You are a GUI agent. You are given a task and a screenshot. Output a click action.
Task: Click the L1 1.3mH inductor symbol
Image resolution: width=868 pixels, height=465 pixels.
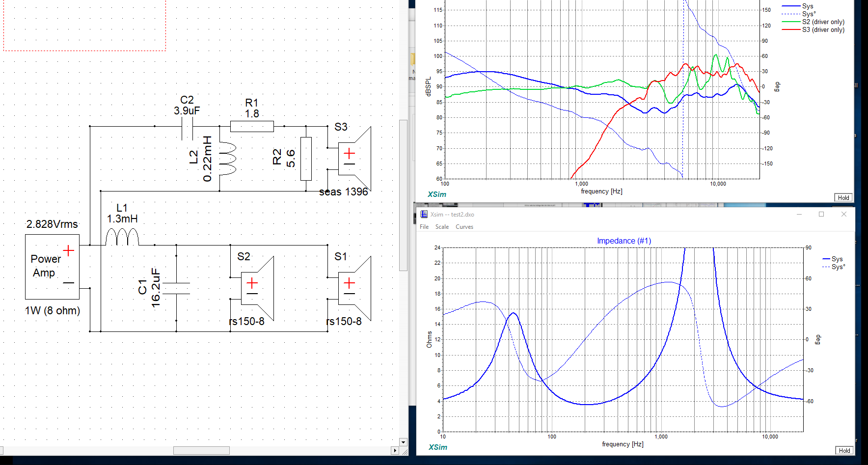click(122, 238)
